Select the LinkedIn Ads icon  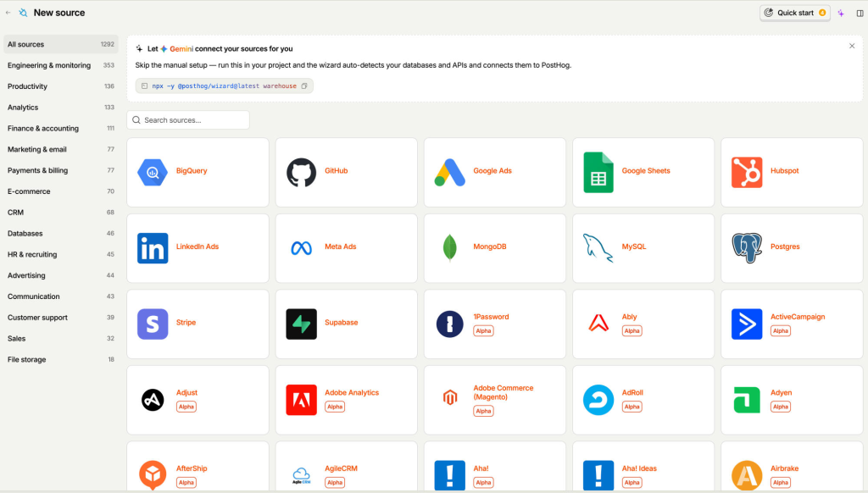click(x=153, y=248)
